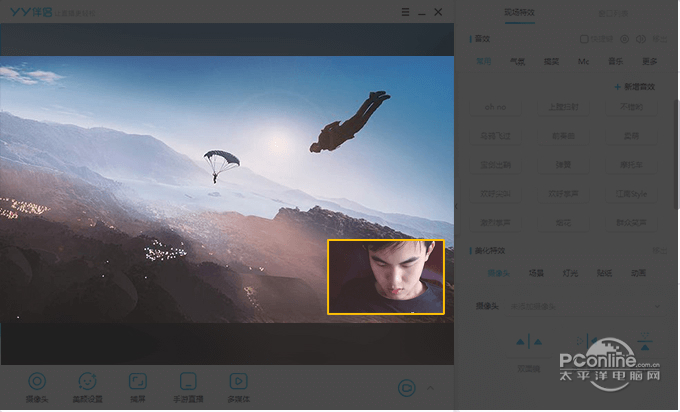
Task: Click the round record camera icon
Action: pos(406,388)
